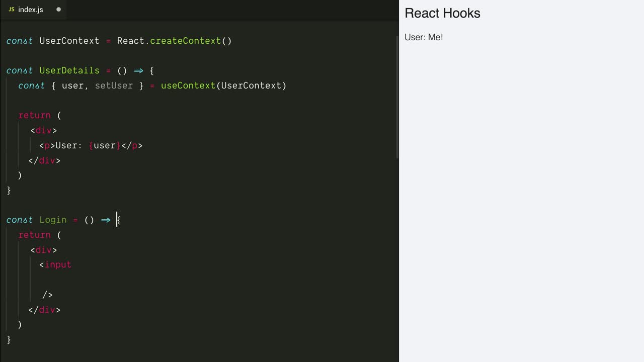Click the unsaved changes dot on index.js
644x362 pixels.
[x=58, y=9]
